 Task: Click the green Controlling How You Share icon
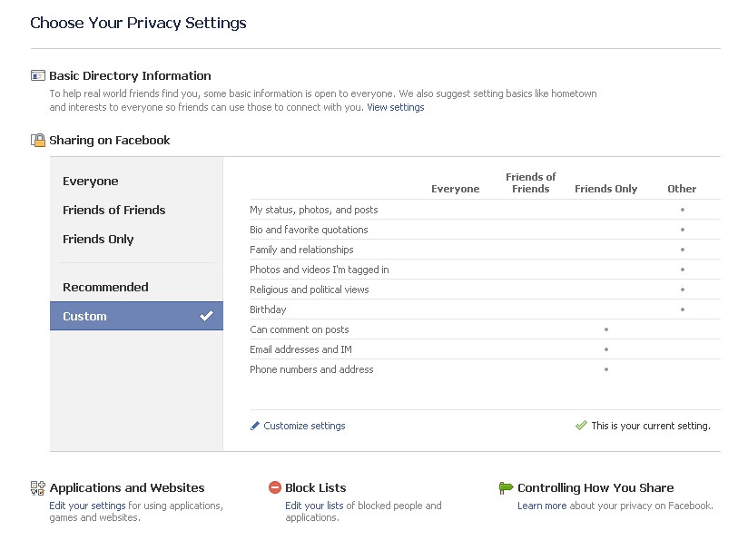pos(506,488)
